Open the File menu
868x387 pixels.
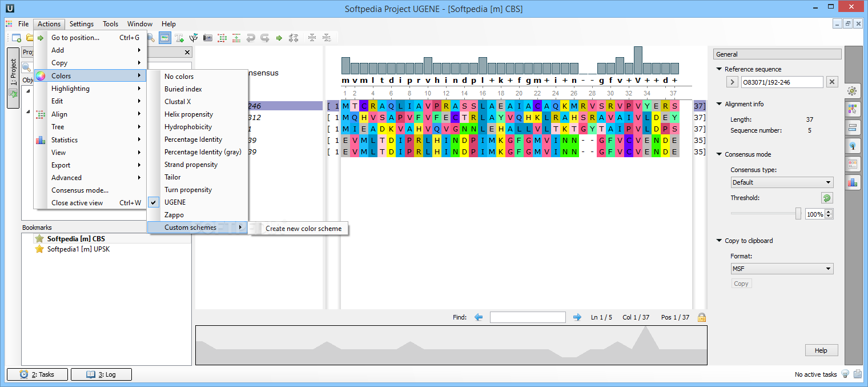pyautogui.click(x=23, y=24)
